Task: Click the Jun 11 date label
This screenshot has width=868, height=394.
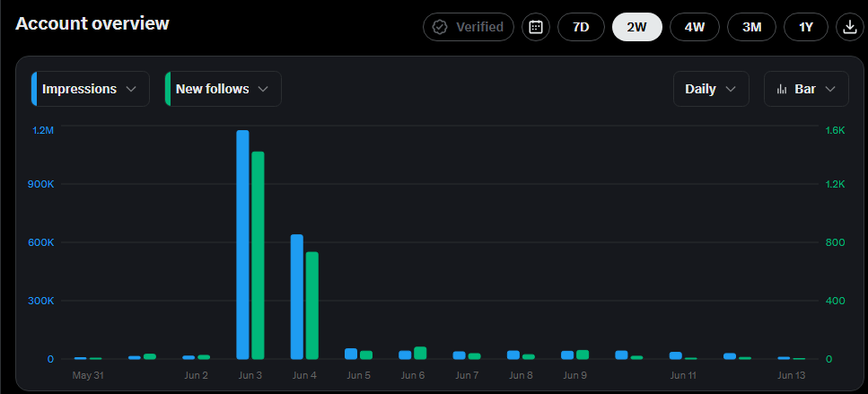Action: (684, 375)
